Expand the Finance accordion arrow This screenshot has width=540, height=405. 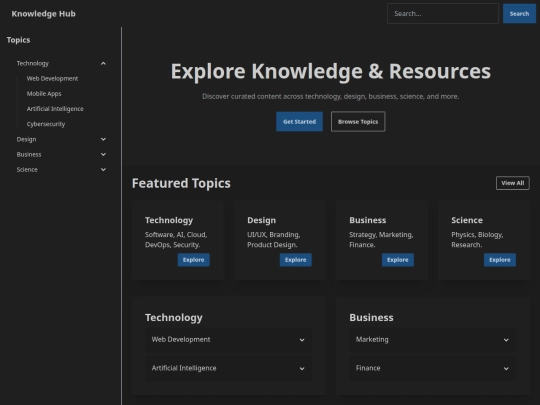pos(506,368)
